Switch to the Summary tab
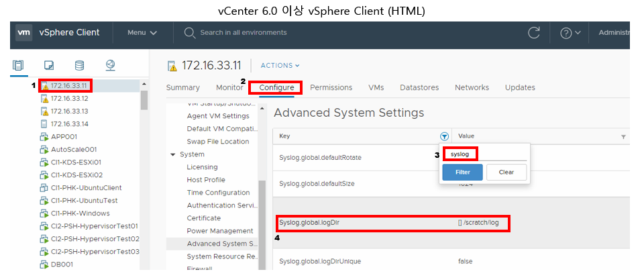This screenshot has width=644, height=280. tap(182, 87)
